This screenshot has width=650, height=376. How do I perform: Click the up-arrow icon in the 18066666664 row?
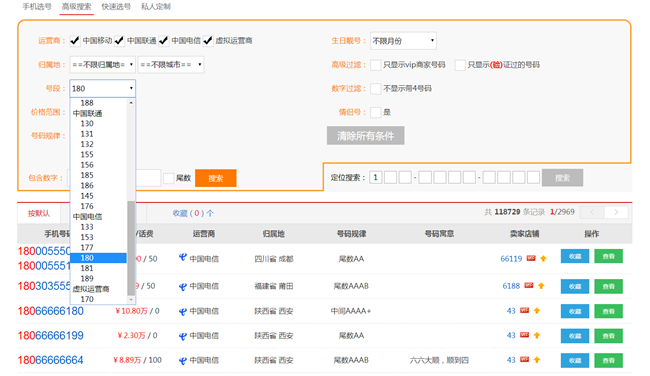point(537,360)
